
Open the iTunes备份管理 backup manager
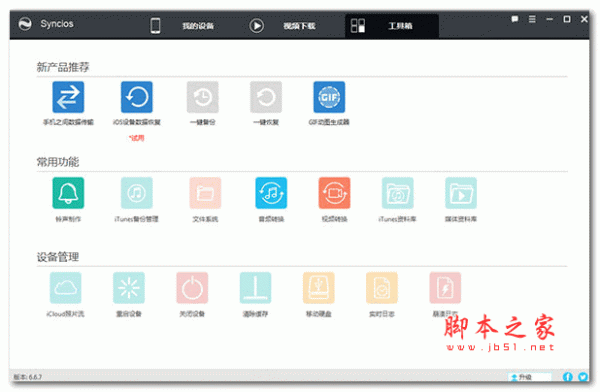[x=137, y=193]
